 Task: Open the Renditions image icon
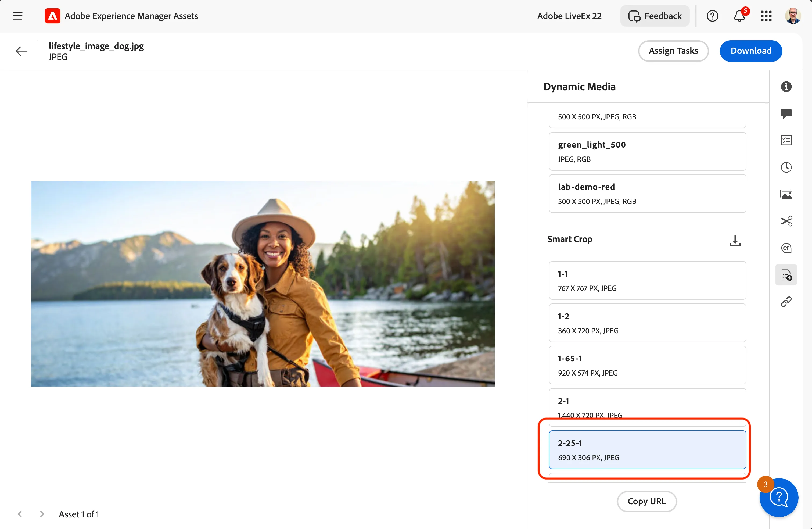[x=786, y=194]
